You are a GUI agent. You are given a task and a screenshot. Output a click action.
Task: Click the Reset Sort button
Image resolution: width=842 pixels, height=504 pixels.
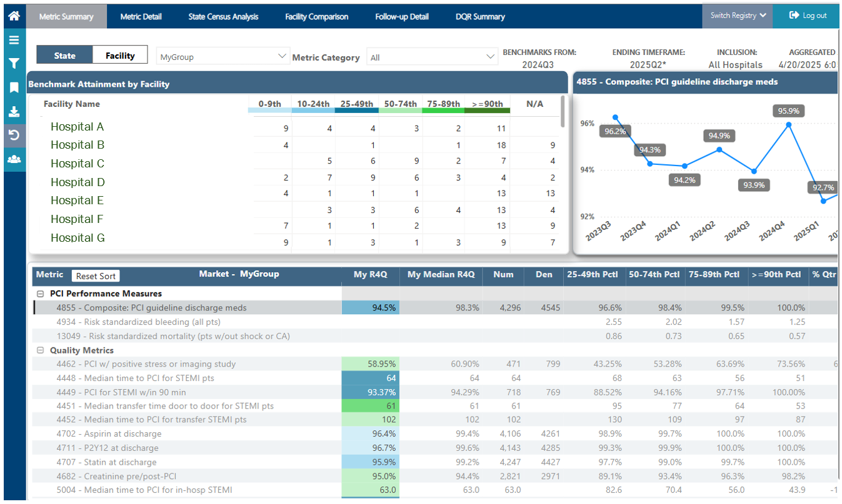[96, 276]
